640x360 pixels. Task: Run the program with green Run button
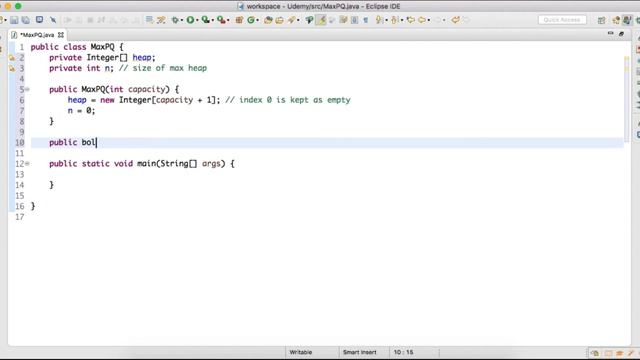click(190, 20)
